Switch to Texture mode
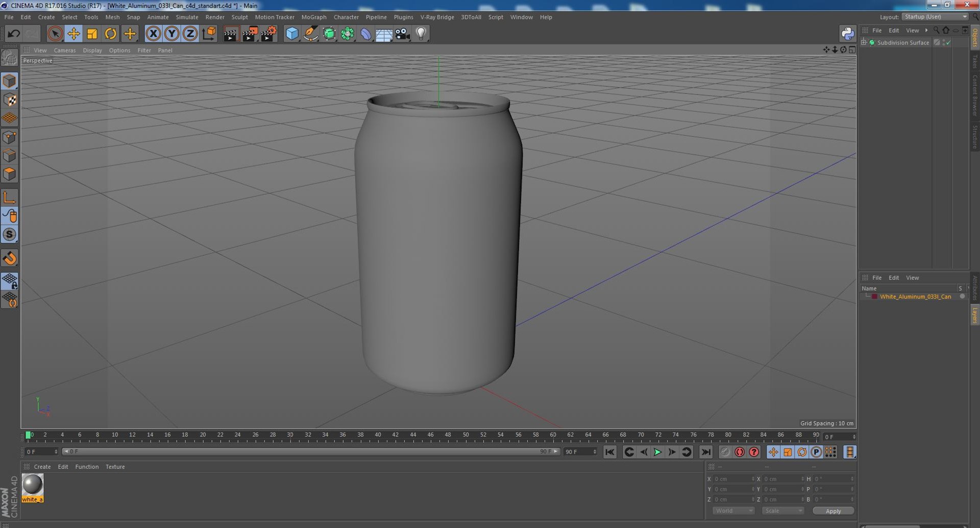The height and width of the screenshot is (528, 980). click(10, 100)
